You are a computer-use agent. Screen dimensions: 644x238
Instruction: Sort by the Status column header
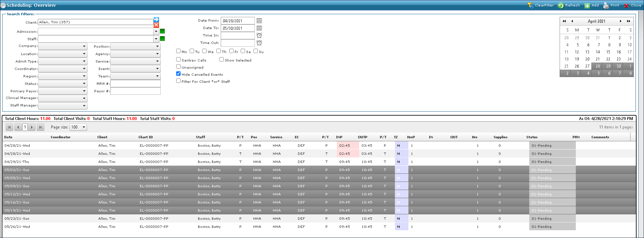click(x=532, y=137)
